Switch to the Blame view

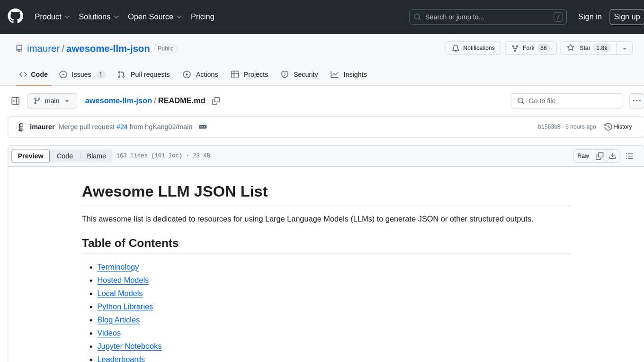pyautogui.click(x=96, y=156)
